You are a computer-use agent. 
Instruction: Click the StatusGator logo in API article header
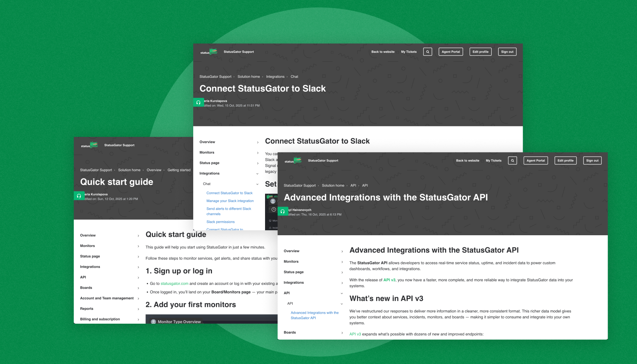point(293,161)
